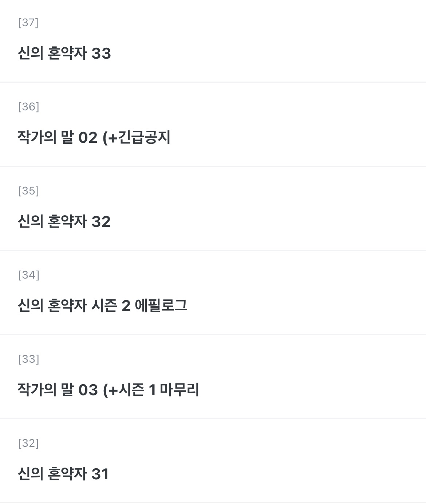Click the (+긴급공지 text in entry 36
Viewport: 426px width, 504px height.
coord(137,138)
